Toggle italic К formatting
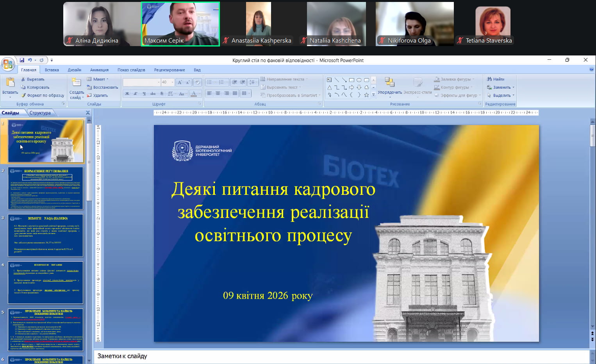Image resolution: width=596 pixels, height=364 pixels. pos(136,94)
